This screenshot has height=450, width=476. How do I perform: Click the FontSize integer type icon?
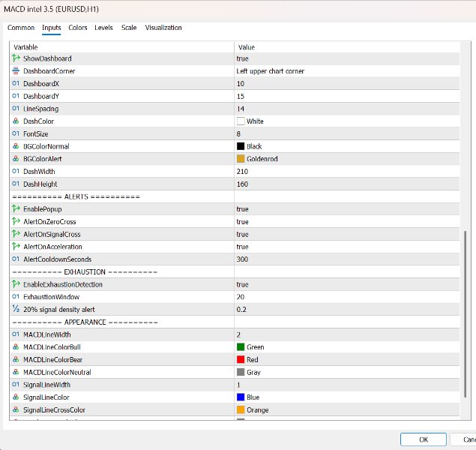tap(16, 133)
